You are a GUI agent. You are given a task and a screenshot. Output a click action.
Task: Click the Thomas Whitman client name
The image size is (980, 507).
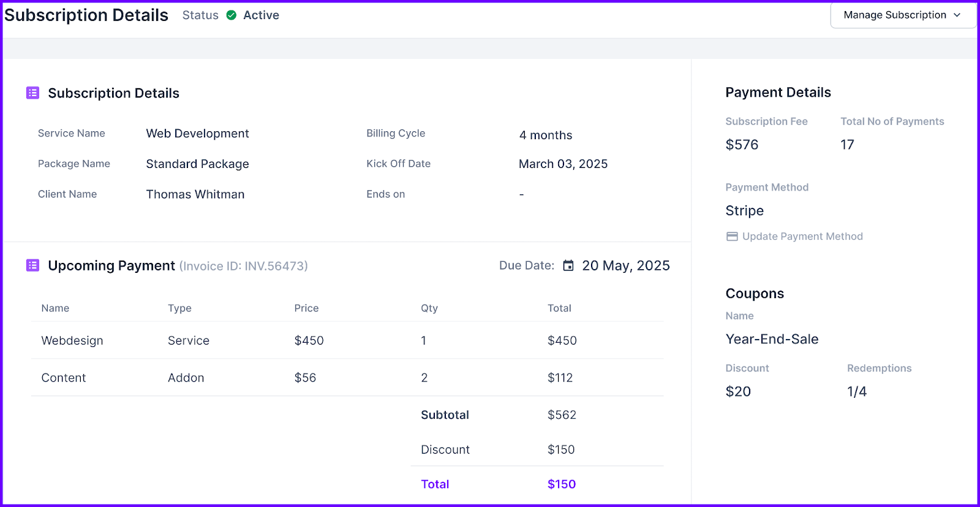195,194
